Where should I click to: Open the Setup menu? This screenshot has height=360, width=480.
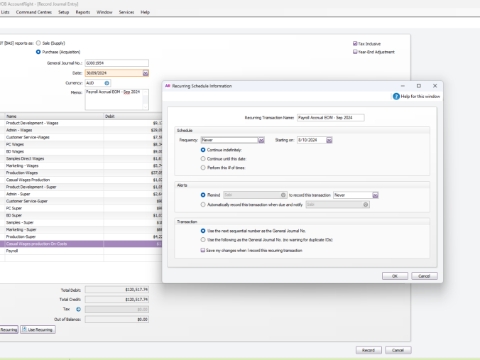pos(64,12)
